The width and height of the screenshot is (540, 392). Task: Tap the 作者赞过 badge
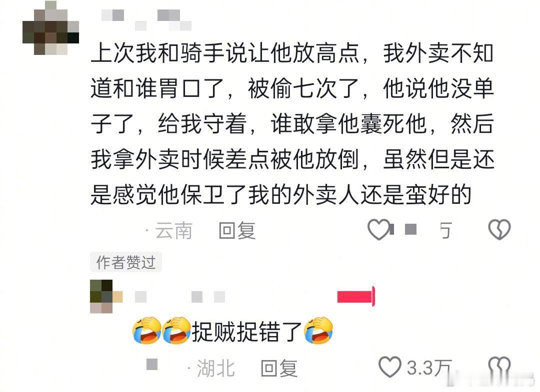click(x=125, y=262)
